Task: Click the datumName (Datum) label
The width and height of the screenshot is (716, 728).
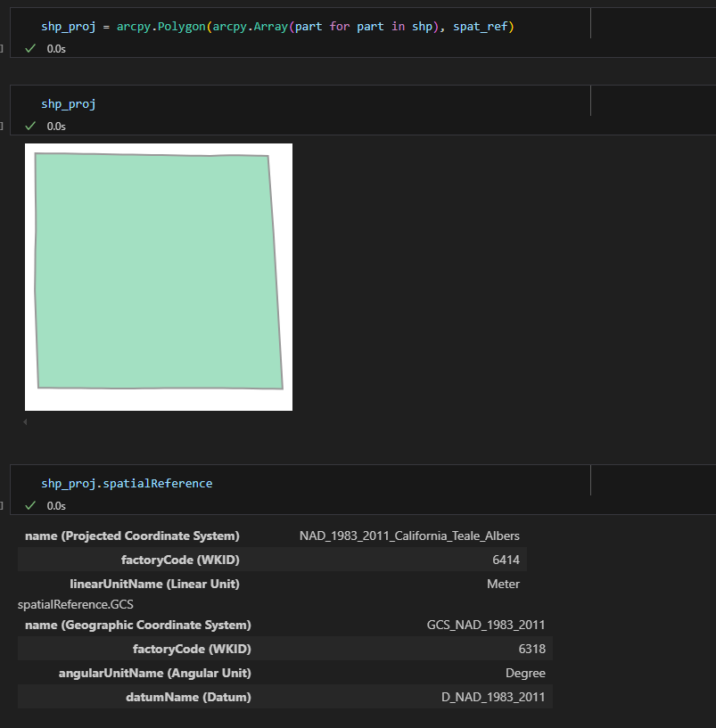Action: pyautogui.click(x=188, y=698)
